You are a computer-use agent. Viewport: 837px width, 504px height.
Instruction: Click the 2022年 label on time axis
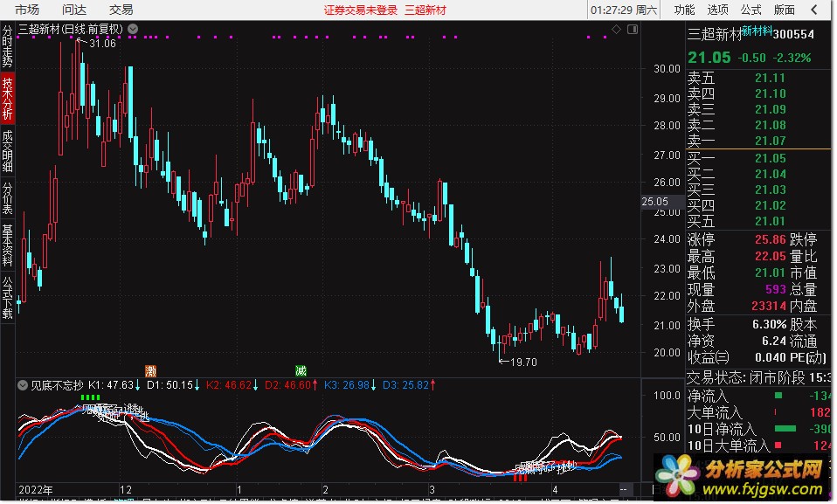pyautogui.click(x=36, y=489)
